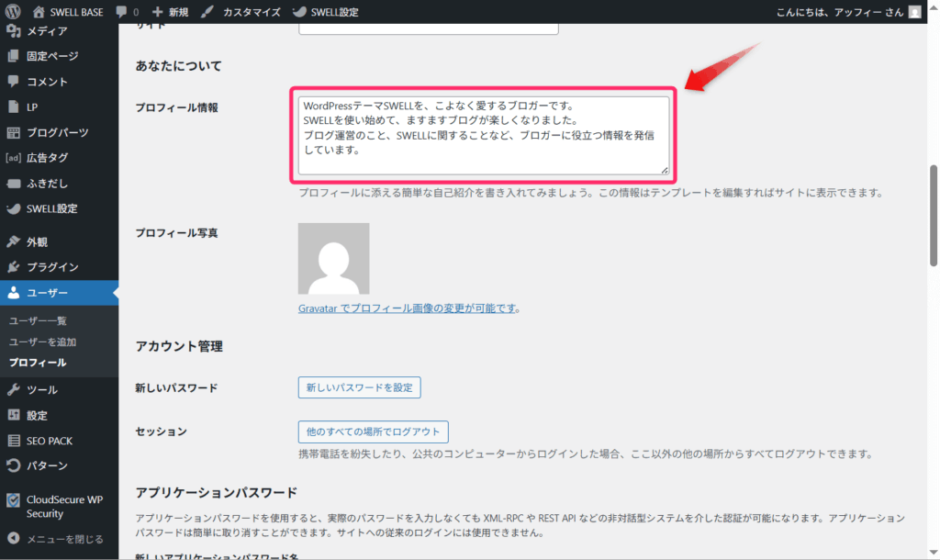
Task: Click in the プロフィール情報 textarea
Action: point(483,136)
